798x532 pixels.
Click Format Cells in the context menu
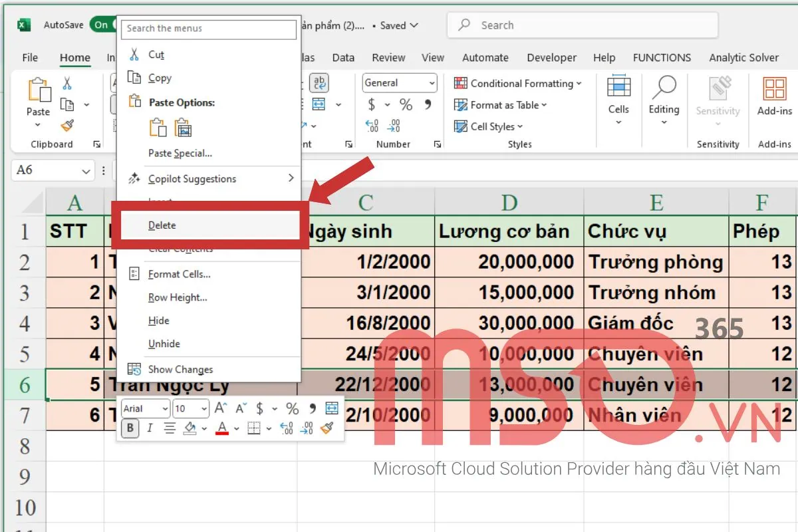[180, 274]
